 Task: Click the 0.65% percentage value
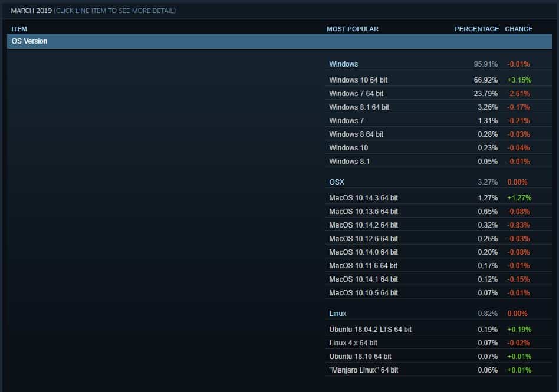point(488,212)
